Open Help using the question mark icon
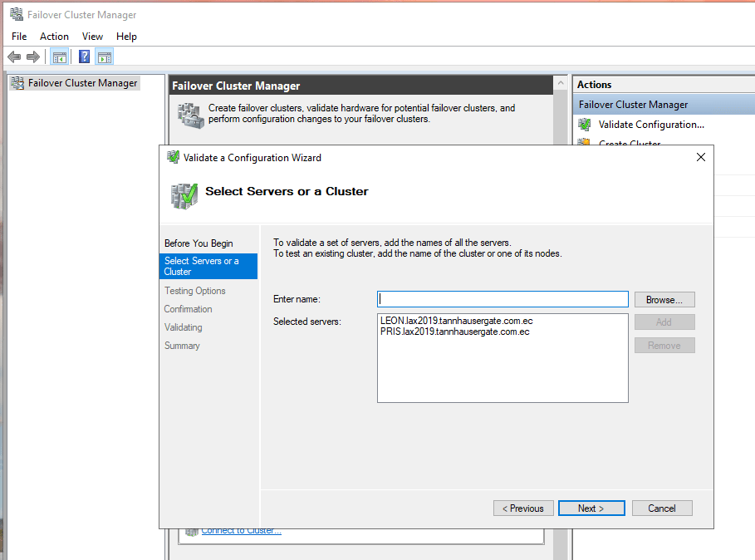 84,56
